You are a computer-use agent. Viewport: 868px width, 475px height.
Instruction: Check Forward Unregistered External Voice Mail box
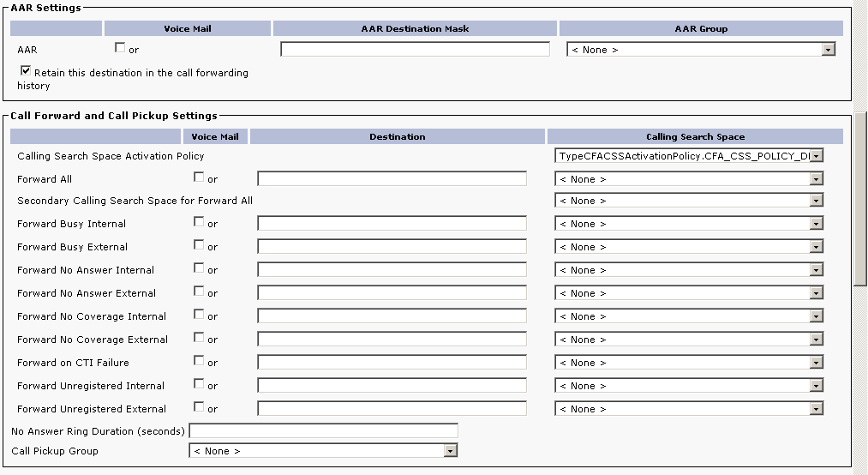[199, 407]
